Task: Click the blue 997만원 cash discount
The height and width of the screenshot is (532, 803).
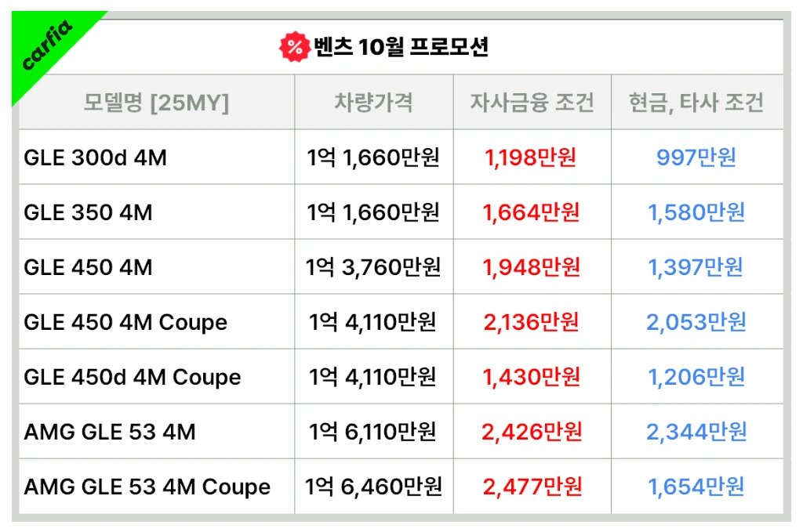Action: pos(696,158)
